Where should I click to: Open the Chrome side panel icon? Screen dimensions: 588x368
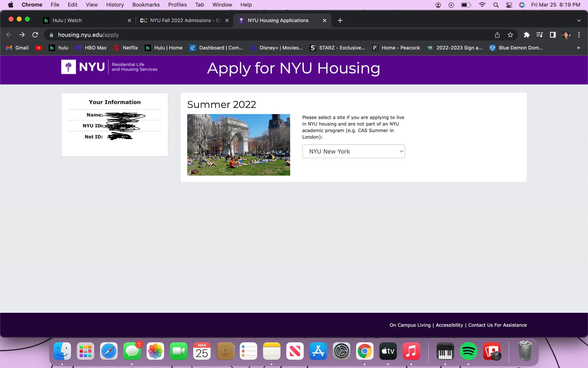552,35
